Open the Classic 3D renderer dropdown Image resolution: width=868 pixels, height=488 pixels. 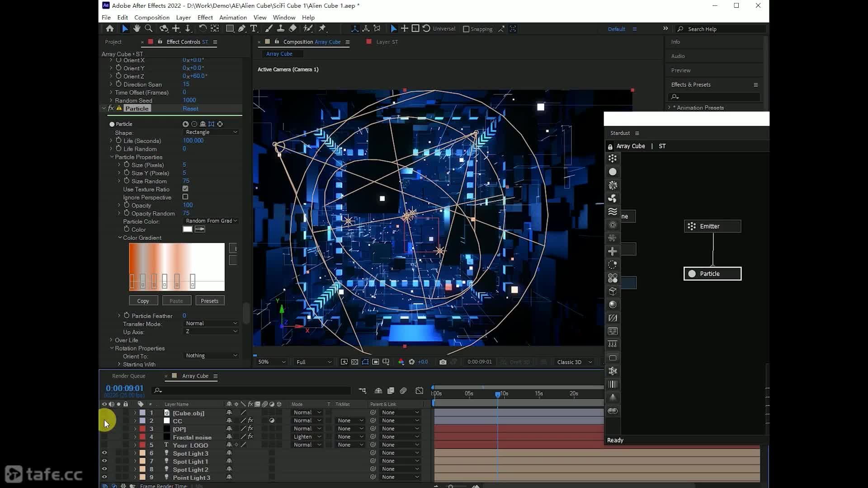tap(574, 362)
